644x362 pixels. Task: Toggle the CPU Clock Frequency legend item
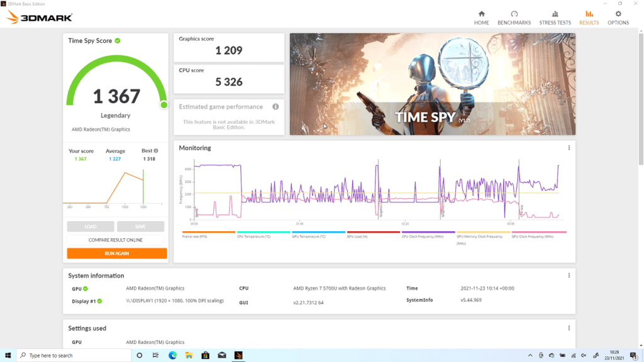tap(428, 235)
